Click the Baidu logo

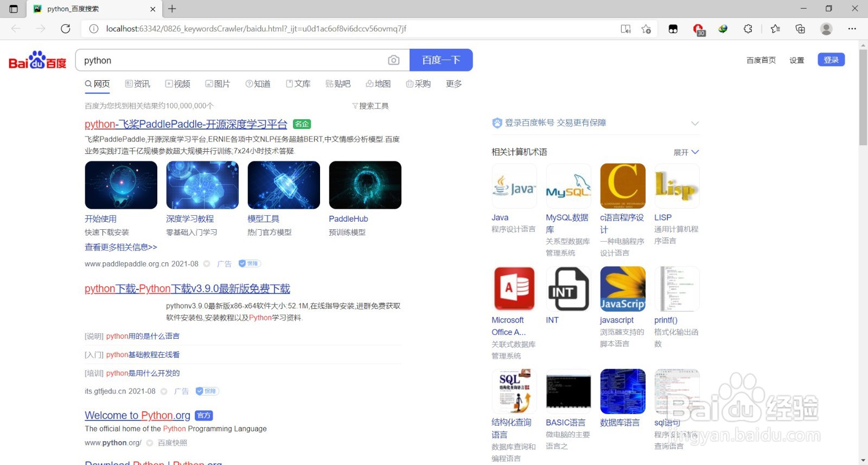(37, 60)
